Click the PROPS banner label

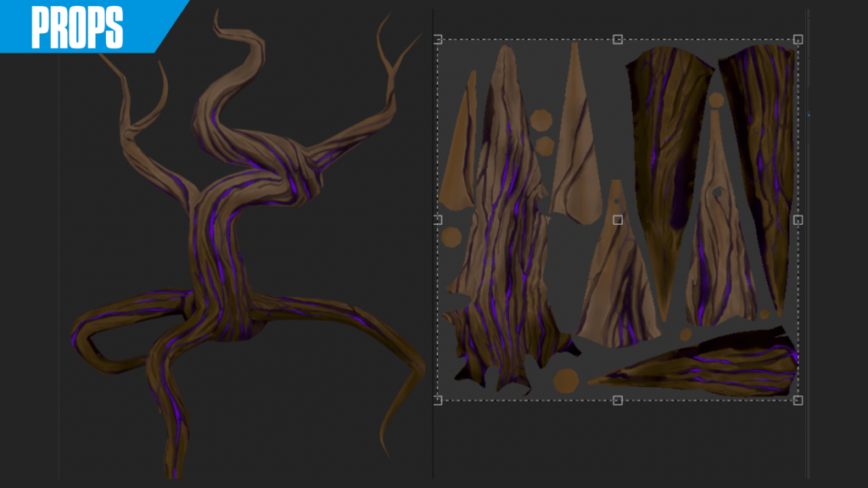pos(77,27)
